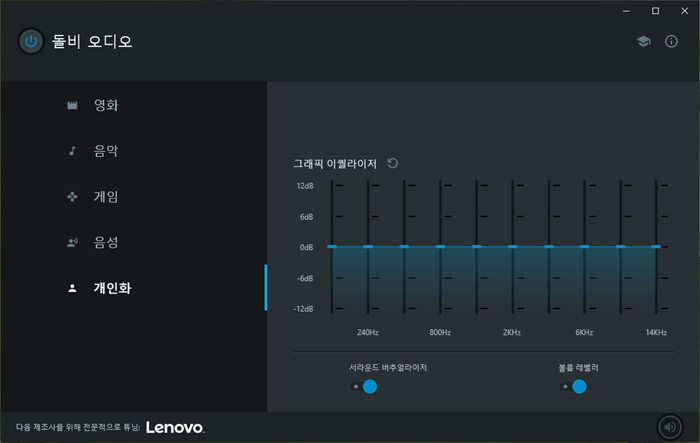Click the 2KHz equalizer slider handle
Screen dimensions: 700x443
[x=512, y=247]
